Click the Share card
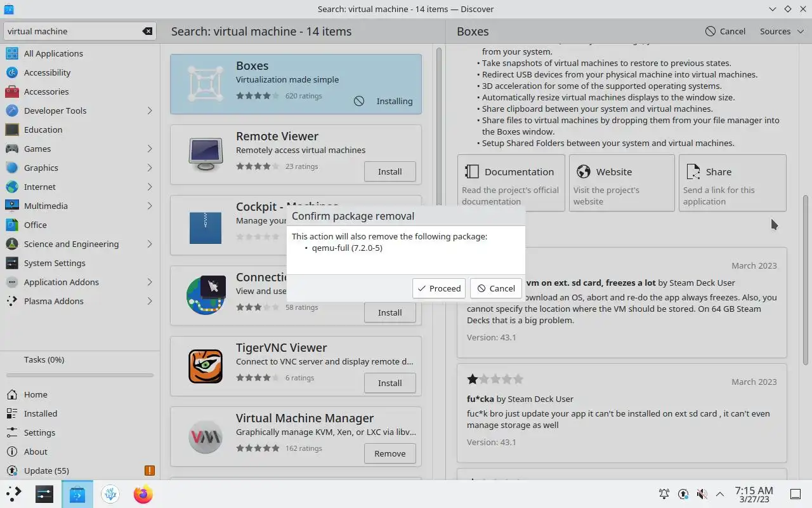 point(733,183)
